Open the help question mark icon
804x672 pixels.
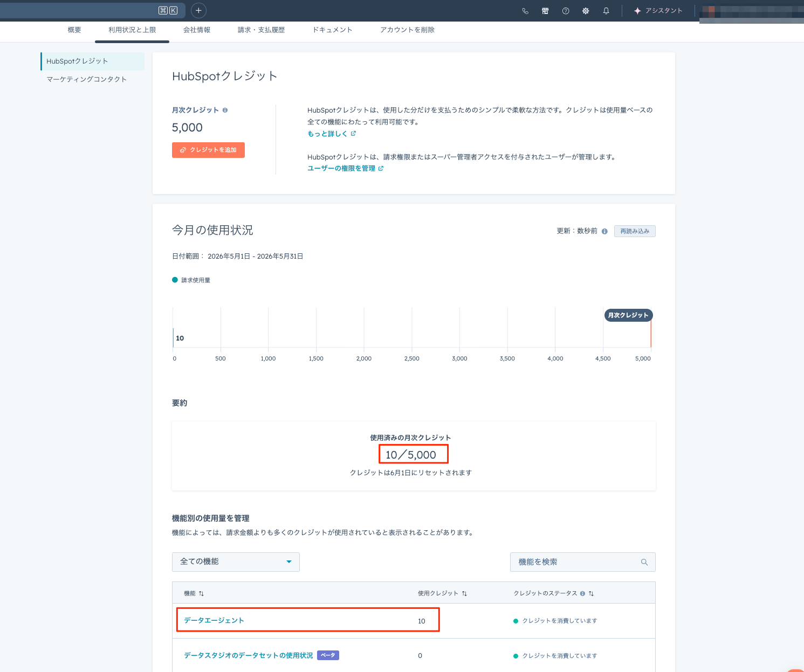coord(566,11)
